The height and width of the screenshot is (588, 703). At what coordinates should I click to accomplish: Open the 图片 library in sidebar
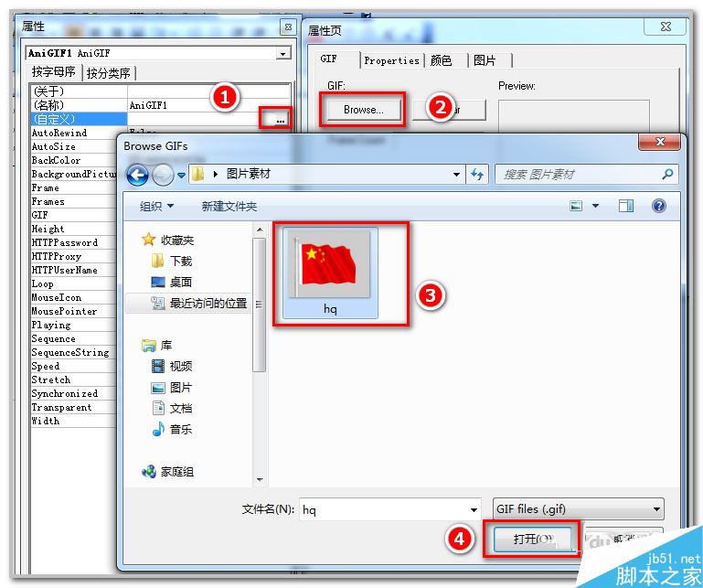point(172,388)
